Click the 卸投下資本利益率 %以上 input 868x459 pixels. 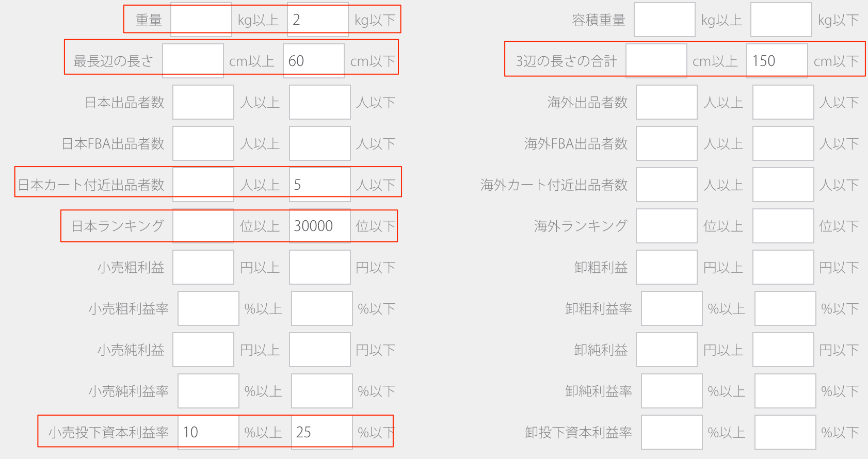pos(671,432)
